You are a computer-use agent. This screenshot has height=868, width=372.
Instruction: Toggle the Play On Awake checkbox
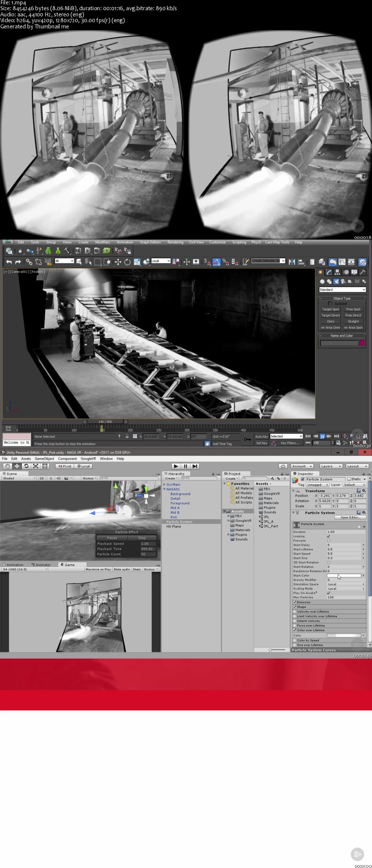pyautogui.click(x=328, y=593)
